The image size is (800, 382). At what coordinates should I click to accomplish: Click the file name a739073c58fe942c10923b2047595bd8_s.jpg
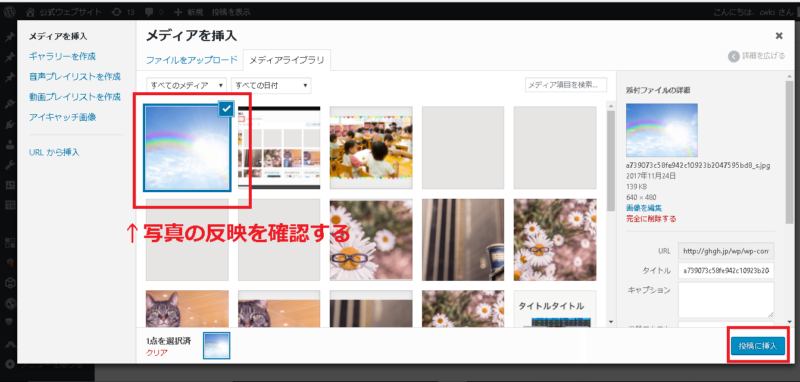pos(698,166)
